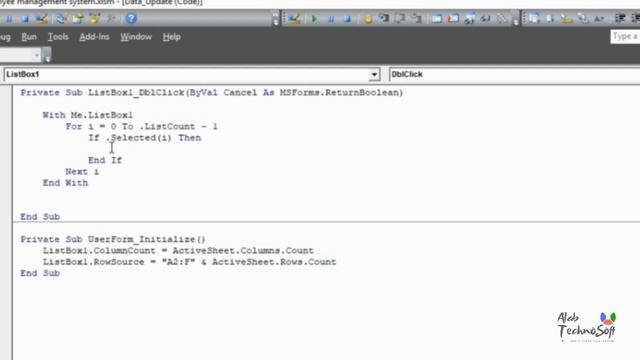Click the Step Out icon
The width and height of the screenshot is (640, 360).
click(417, 18)
